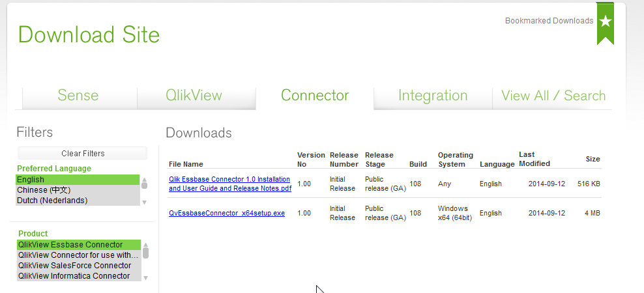Select QlikView Informatica Connector product
644x293 pixels.
(79, 276)
